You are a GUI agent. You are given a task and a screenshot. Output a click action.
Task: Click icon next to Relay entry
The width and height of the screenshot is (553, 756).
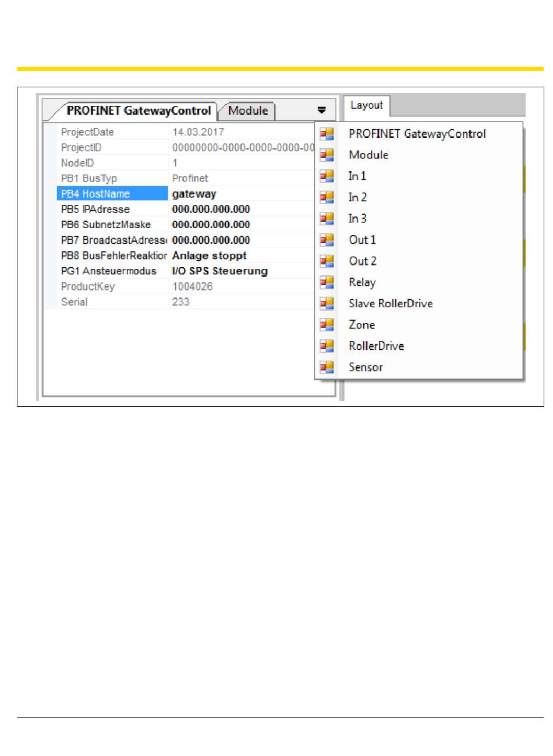point(327,282)
